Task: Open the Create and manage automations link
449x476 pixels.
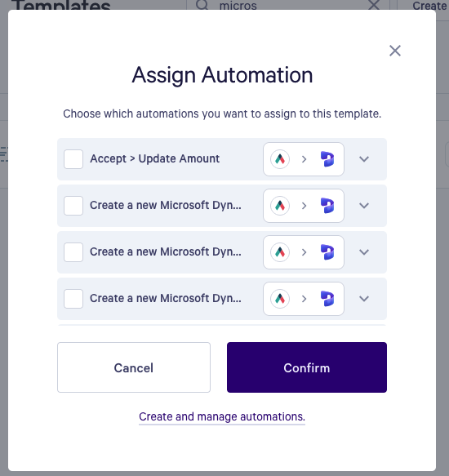Action: pyautogui.click(x=222, y=416)
